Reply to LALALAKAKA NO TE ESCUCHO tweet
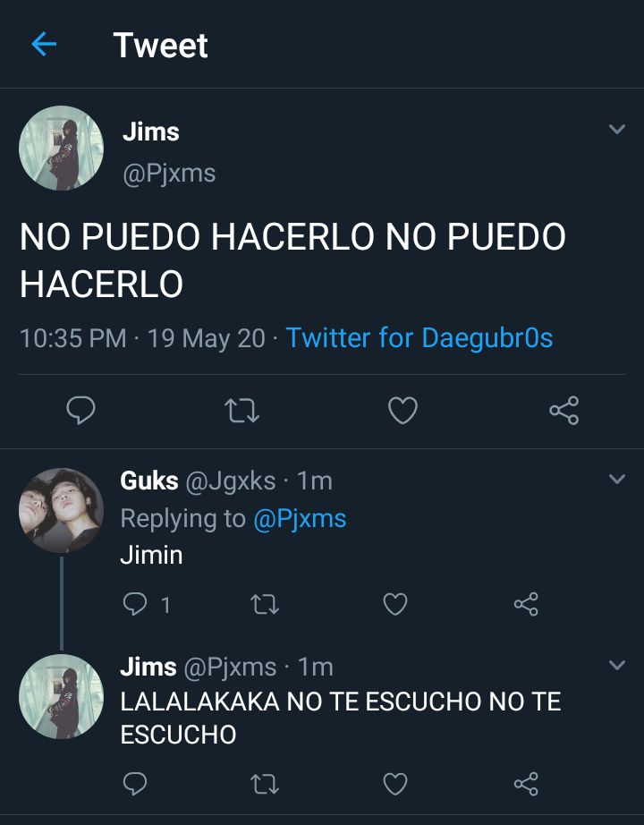The image size is (644, 825). click(135, 784)
